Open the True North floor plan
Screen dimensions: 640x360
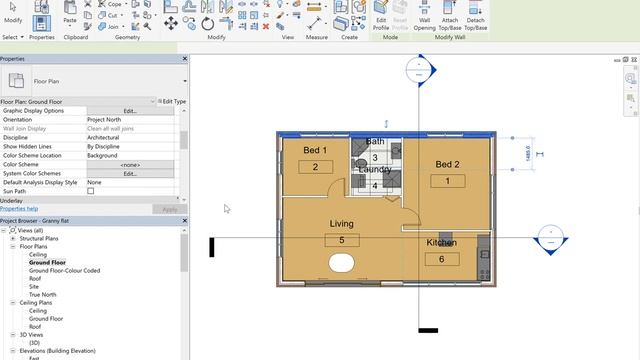pyautogui.click(x=42, y=295)
